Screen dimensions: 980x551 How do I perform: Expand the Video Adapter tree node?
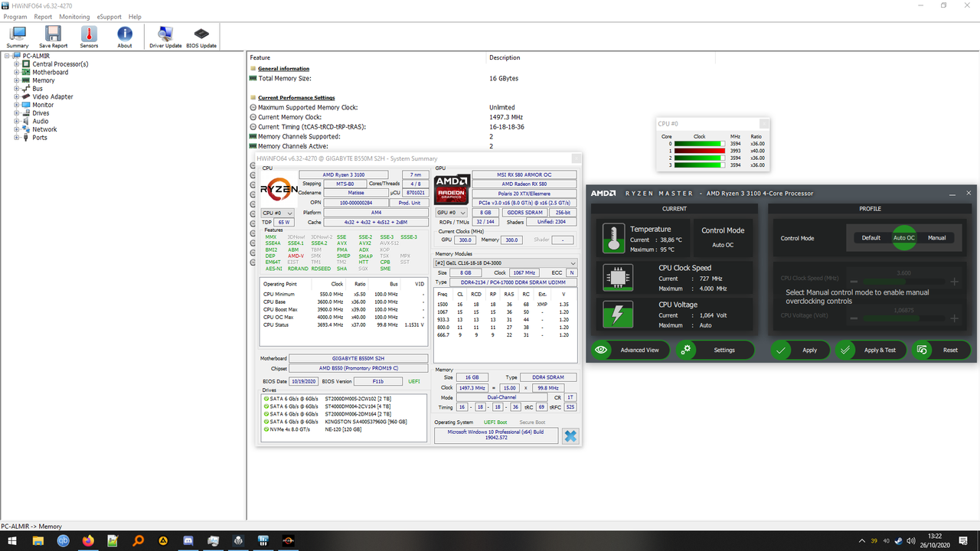coord(16,96)
